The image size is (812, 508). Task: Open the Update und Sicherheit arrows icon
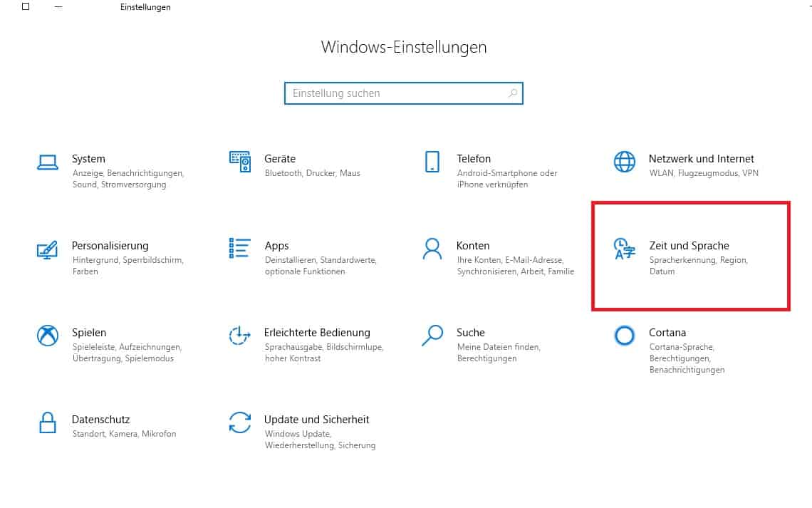[240, 423]
